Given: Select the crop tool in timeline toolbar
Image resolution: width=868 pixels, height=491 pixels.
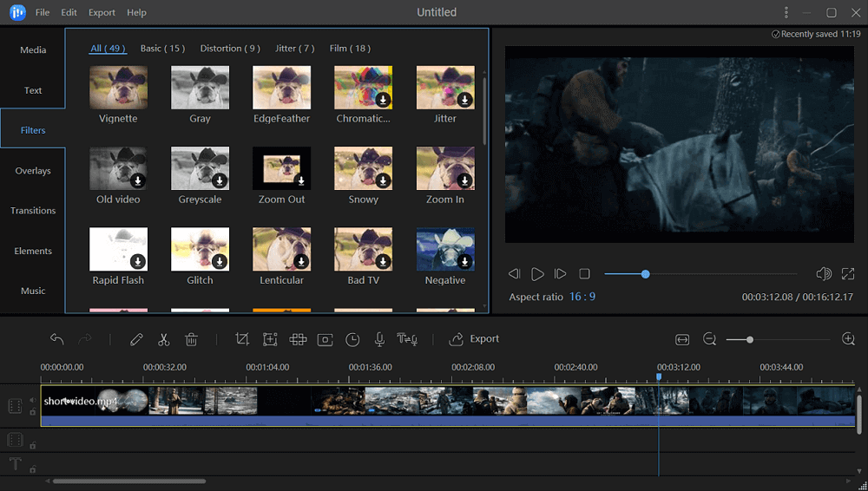Looking at the screenshot, I should coord(242,339).
